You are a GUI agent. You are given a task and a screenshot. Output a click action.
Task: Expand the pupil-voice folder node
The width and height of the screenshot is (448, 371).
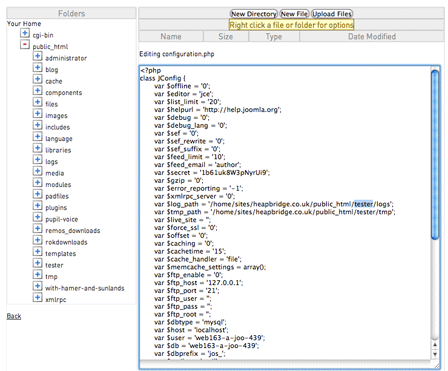click(38, 217)
